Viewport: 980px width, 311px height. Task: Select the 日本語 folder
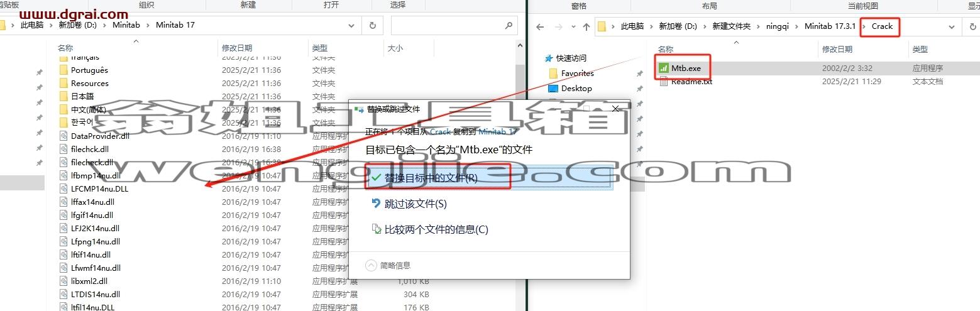click(82, 96)
